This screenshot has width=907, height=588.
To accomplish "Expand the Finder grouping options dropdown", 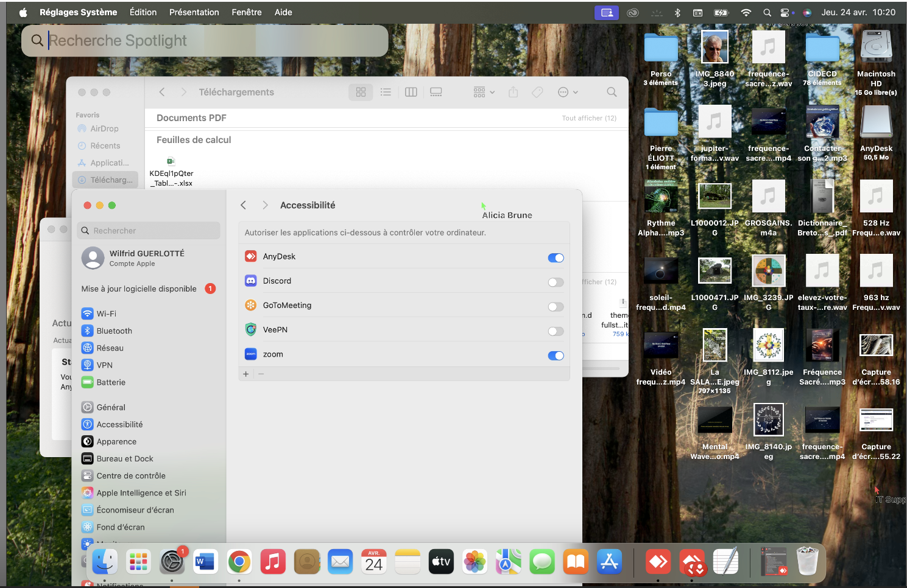I will pos(484,92).
